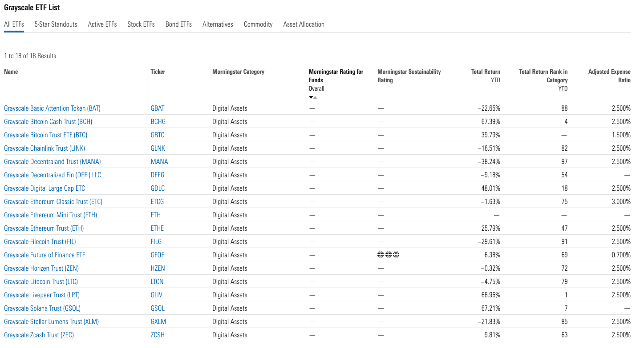Click the GSOL ticker link
The height and width of the screenshot is (348, 644).
tap(158, 308)
